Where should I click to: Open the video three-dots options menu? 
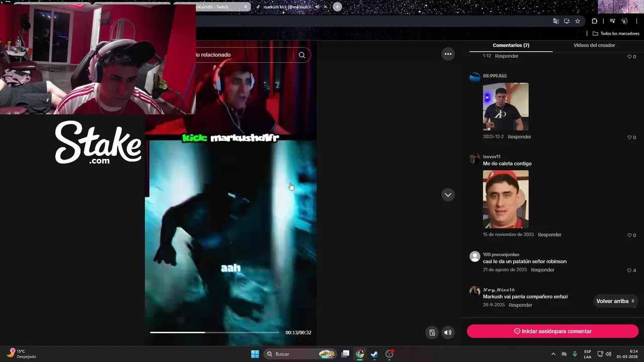[448, 54]
